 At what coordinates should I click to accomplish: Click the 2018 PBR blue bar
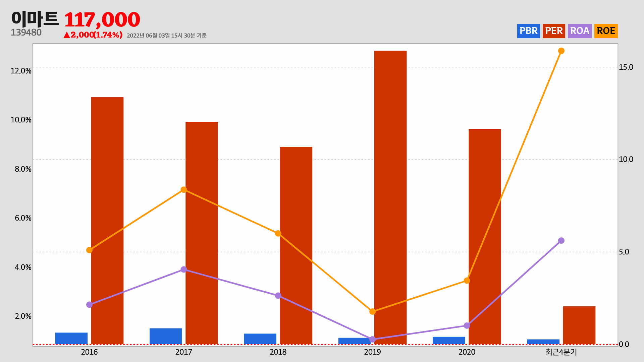pyautogui.click(x=260, y=339)
